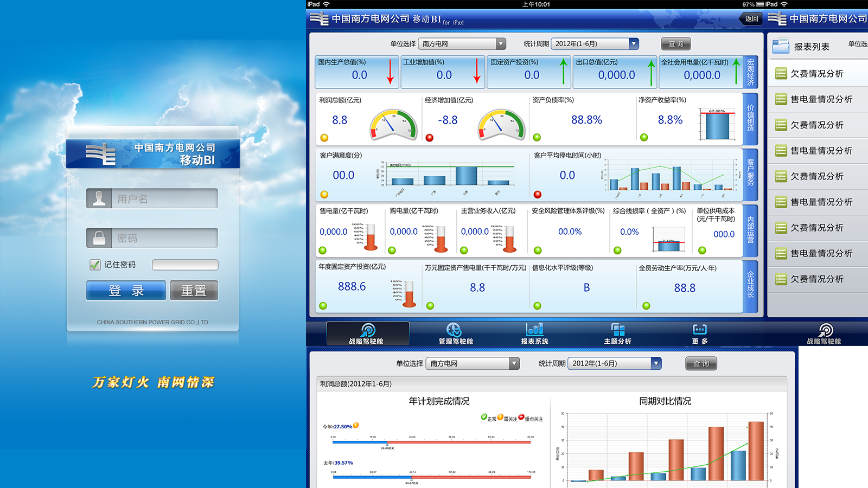Expand the top 单位选择 南方电网 dropdown
This screenshot has width=868, height=488.
[x=501, y=44]
